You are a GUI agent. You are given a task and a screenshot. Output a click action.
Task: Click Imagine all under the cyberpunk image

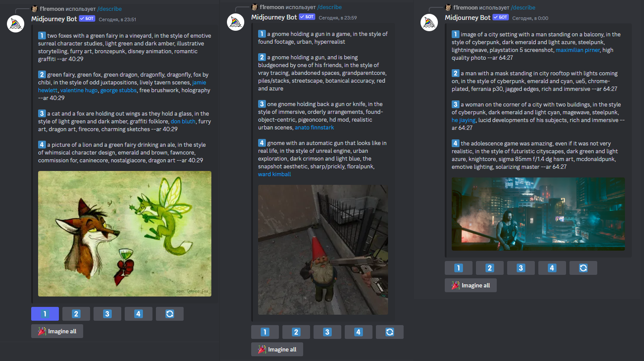[471, 285]
